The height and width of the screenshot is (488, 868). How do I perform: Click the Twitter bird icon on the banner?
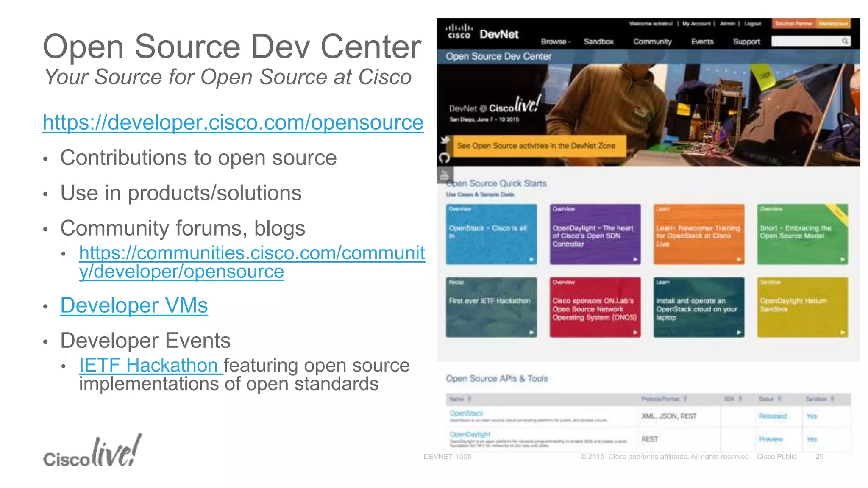(x=445, y=140)
